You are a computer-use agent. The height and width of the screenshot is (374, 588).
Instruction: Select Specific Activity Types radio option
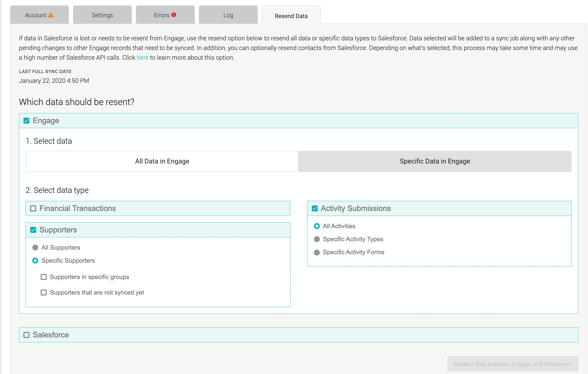[317, 239]
